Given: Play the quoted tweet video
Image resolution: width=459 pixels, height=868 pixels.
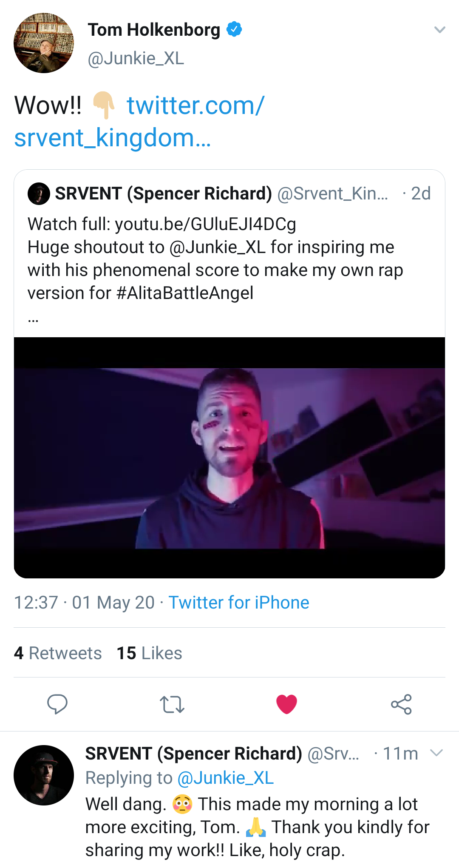Looking at the screenshot, I should (x=229, y=458).
